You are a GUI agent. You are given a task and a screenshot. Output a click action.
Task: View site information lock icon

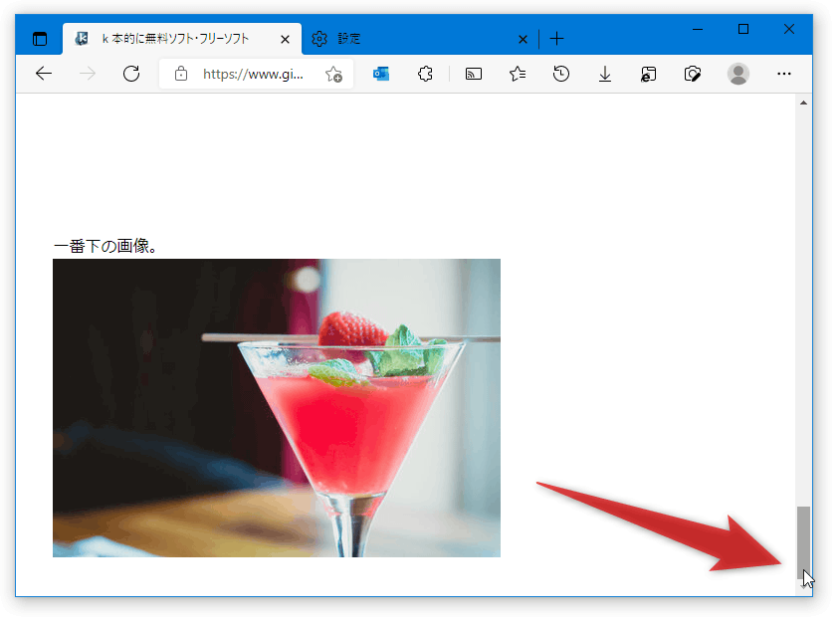coord(181,74)
